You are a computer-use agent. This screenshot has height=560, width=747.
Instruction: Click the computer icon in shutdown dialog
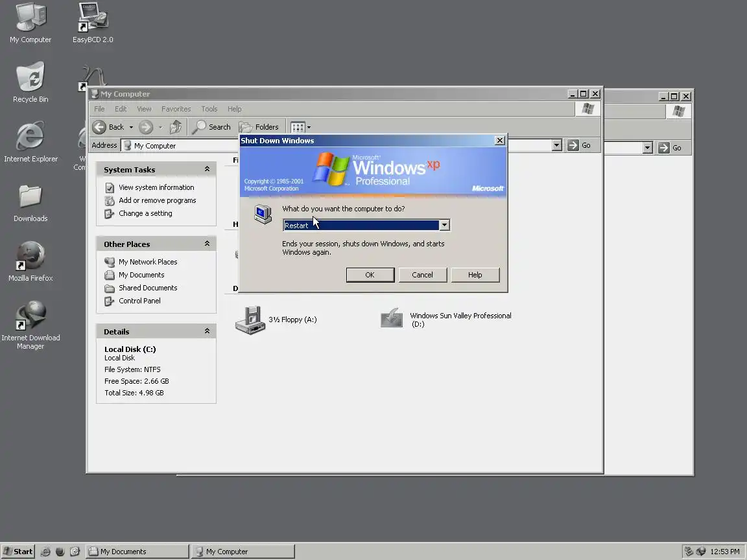click(263, 215)
